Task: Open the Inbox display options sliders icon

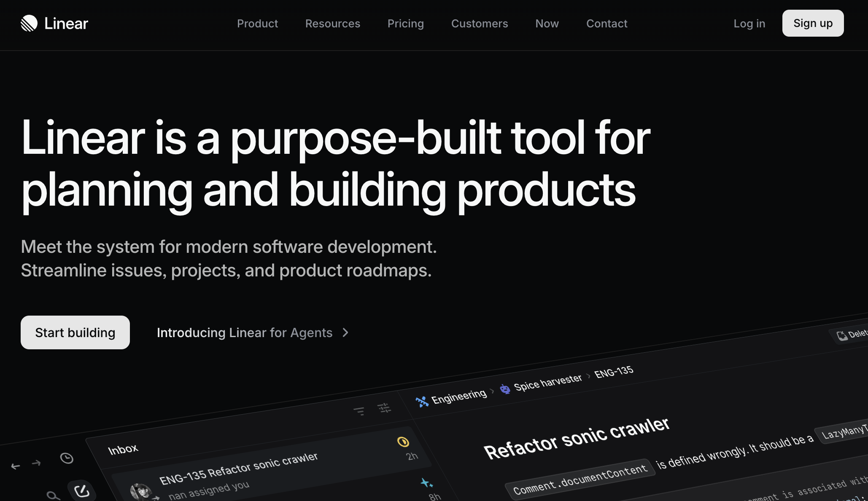Action: [x=384, y=407]
